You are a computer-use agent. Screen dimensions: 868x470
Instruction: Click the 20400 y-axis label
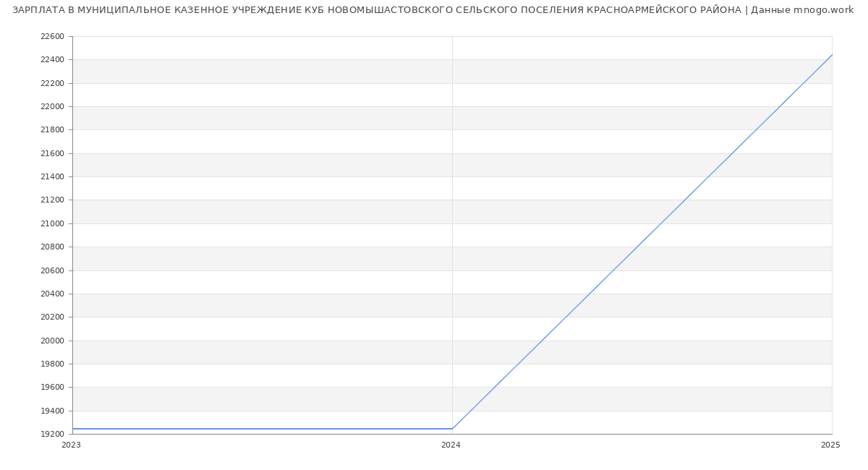click(x=52, y=294)
